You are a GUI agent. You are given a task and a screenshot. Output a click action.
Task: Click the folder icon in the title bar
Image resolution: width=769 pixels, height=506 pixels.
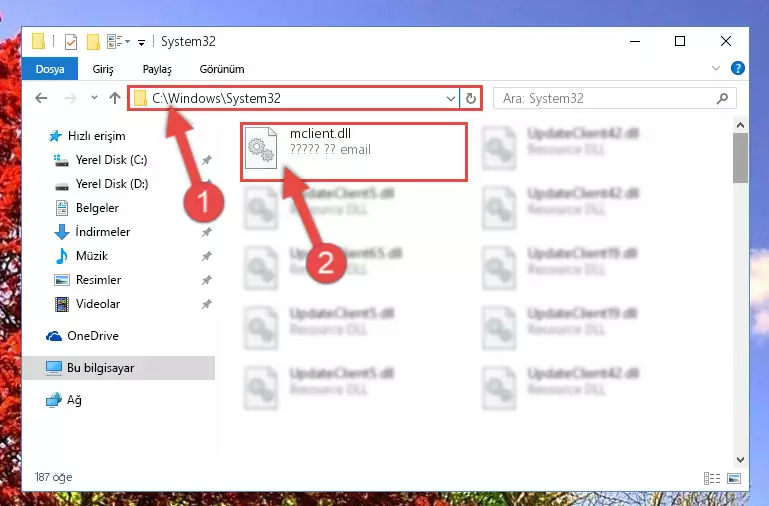38,41
